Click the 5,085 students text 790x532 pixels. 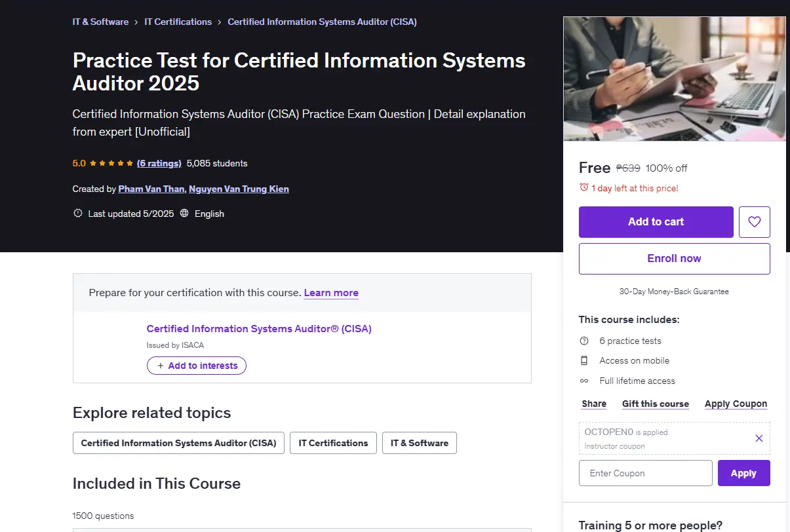pos(217,163)
